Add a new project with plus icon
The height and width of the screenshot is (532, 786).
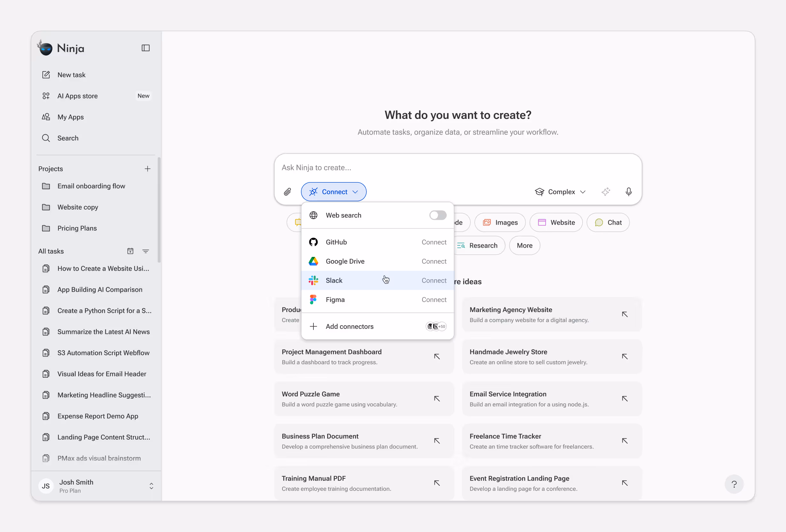(148, 169)
